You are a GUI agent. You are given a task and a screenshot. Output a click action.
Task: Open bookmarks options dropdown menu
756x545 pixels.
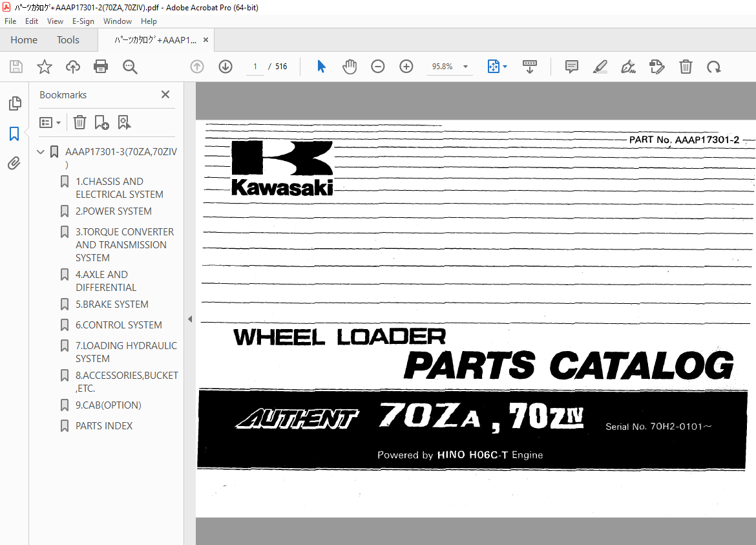point(50,122)
